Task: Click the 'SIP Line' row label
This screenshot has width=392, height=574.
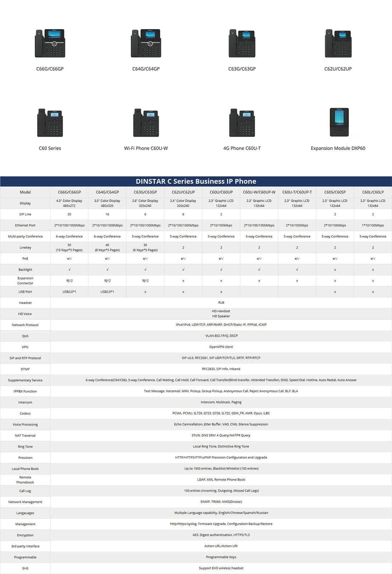Action: (25, 215)
